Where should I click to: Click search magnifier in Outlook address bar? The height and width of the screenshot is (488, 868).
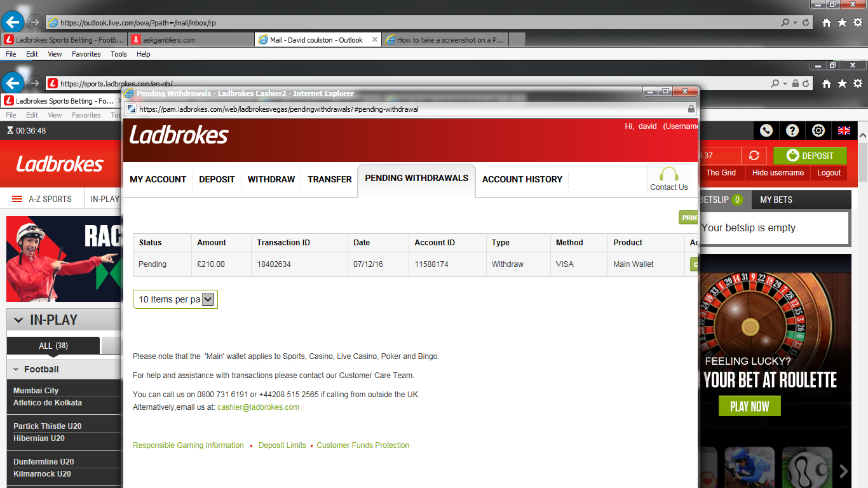tap(786, 23)
